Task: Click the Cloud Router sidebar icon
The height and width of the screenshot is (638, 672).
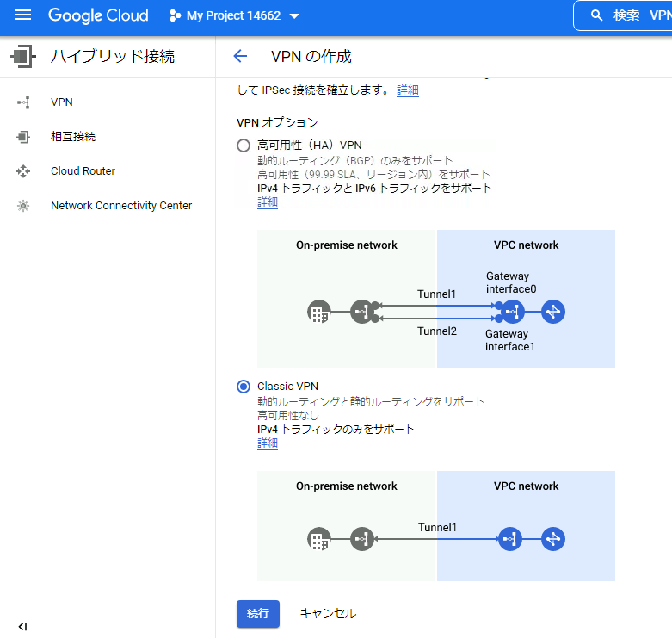Action: point(23,171)
